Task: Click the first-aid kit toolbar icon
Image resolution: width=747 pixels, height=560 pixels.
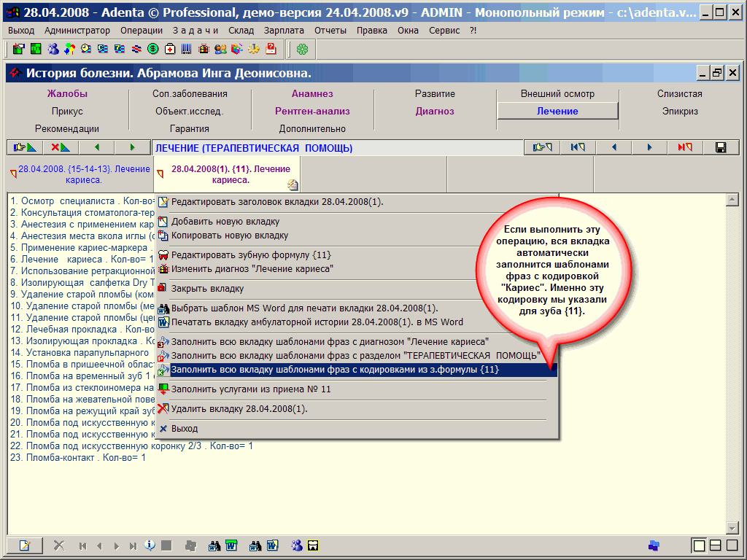Action: [x=170, y=49]
